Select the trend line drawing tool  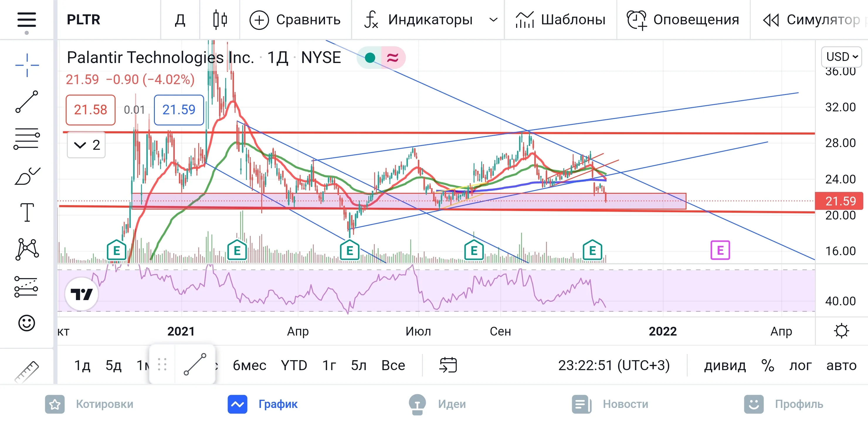(x=27, y=102)
